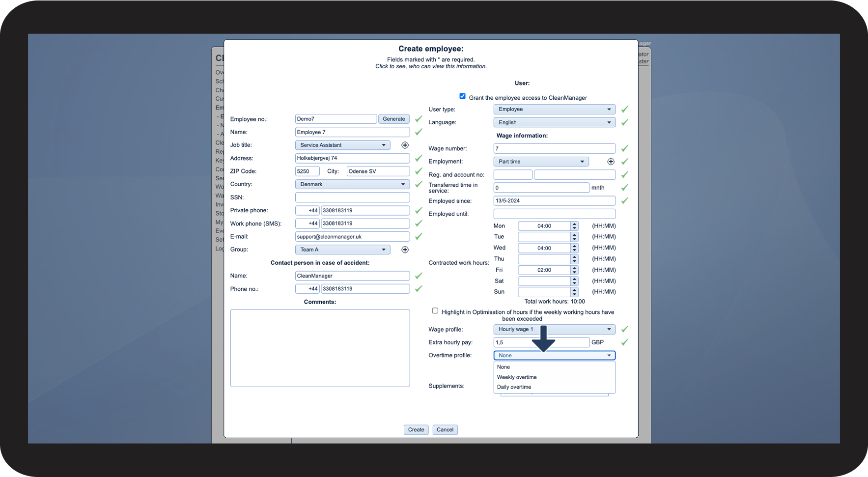Select 'None' in the overtime options list
The height and width of the screenshot is (477, 868).
point(554,367)
